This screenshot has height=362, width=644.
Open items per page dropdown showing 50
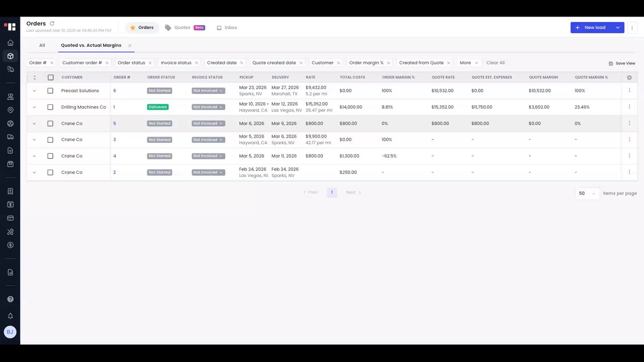(x=587, y=194)
